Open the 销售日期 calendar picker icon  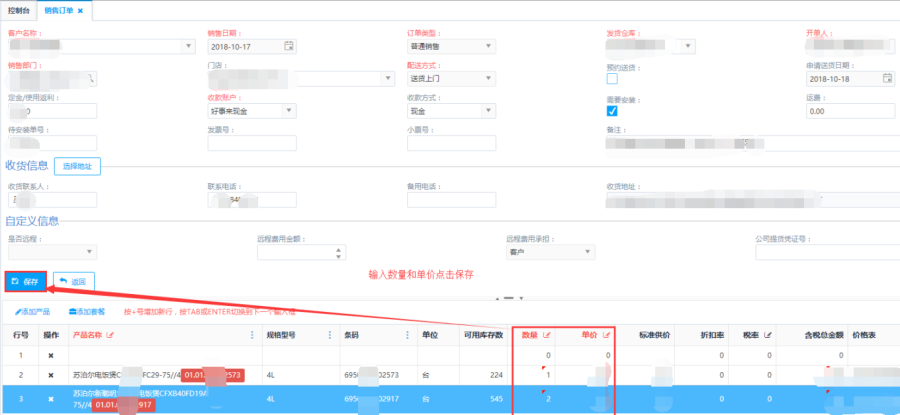click(289, 45)
